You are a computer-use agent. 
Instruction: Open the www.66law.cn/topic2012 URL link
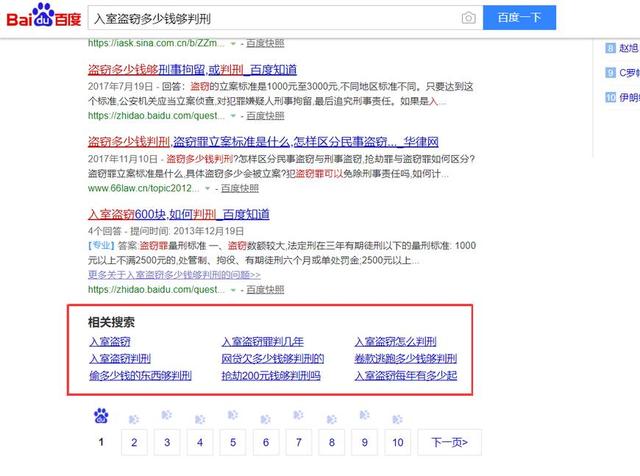[x=143, y=189]
